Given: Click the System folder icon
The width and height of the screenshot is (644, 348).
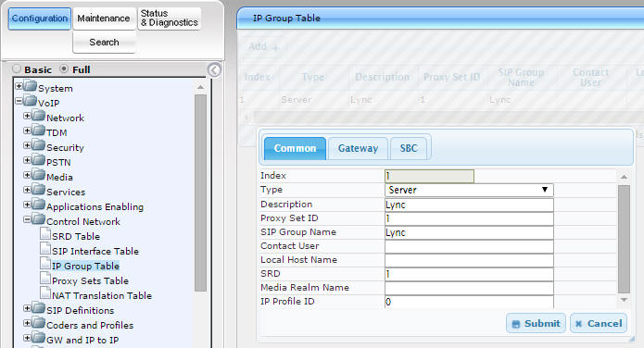Looking at the screenshot, I should [31, 86].
